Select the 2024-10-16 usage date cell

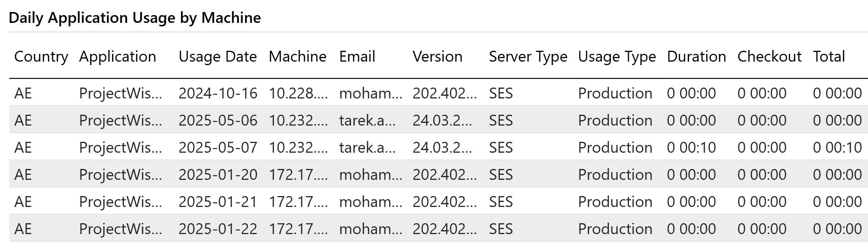pyautogui.click(x=218, y=93)
